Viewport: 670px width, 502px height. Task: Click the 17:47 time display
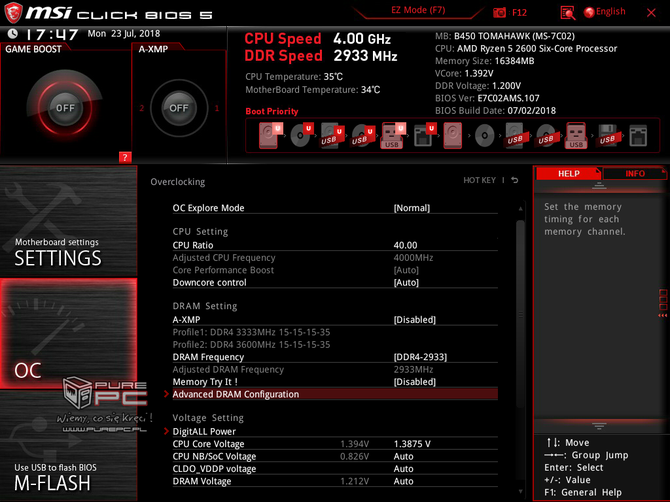tap(51, 34)
